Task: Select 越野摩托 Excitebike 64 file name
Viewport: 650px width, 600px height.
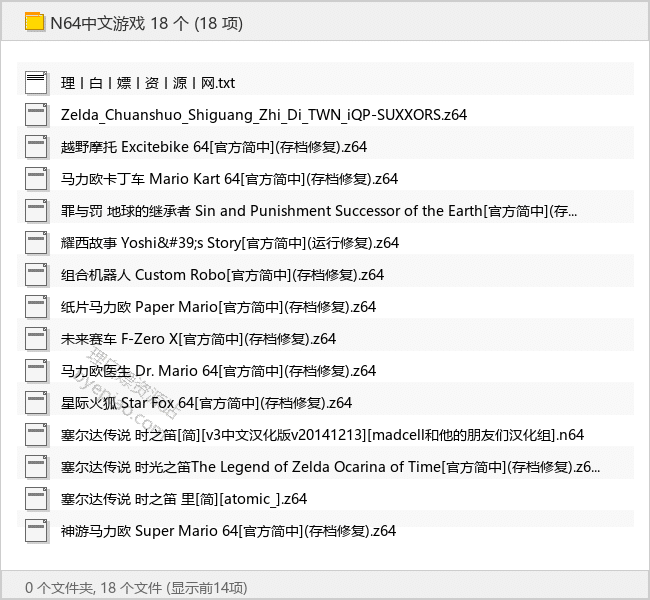Action: click(x=214, y=147)
